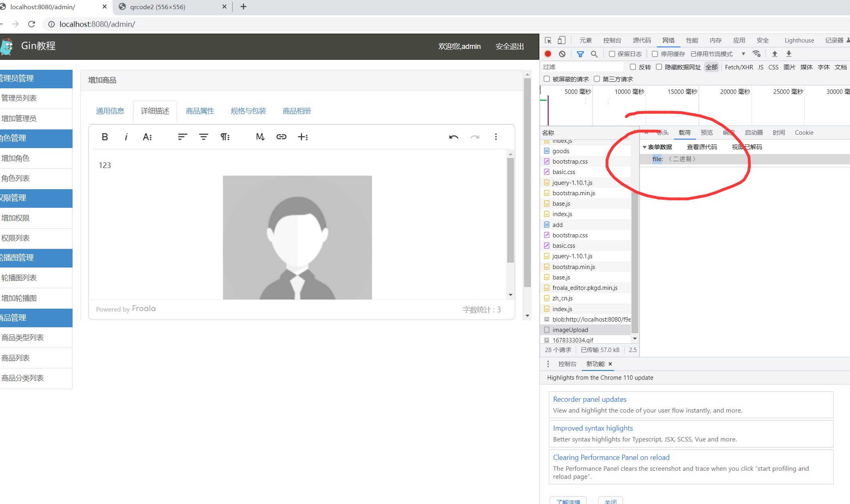Apply italic formatting in the editor
The image size is (850, 504).
click(126, 137)
